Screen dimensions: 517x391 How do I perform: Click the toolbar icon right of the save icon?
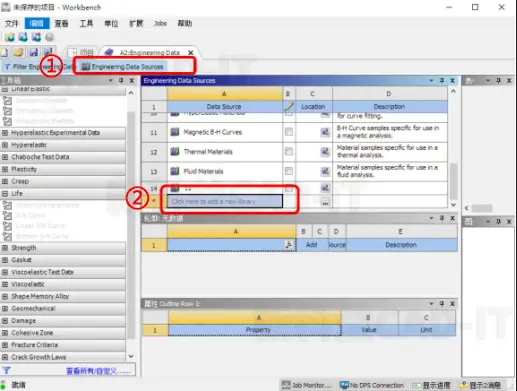pyautogui.click(x=48, y=52)
